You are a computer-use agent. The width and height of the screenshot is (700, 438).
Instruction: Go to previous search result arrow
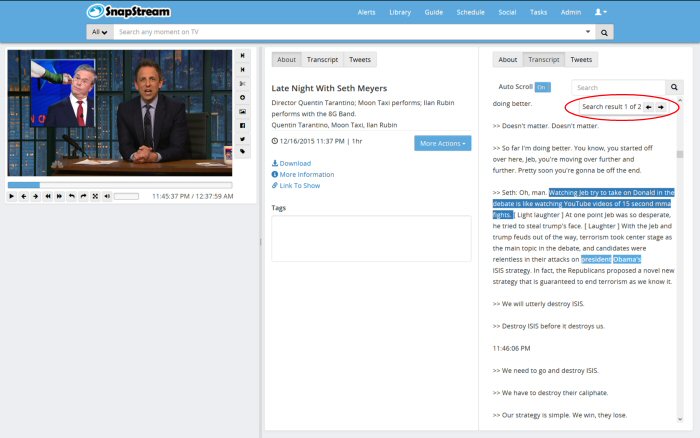(x=649, y=107)
